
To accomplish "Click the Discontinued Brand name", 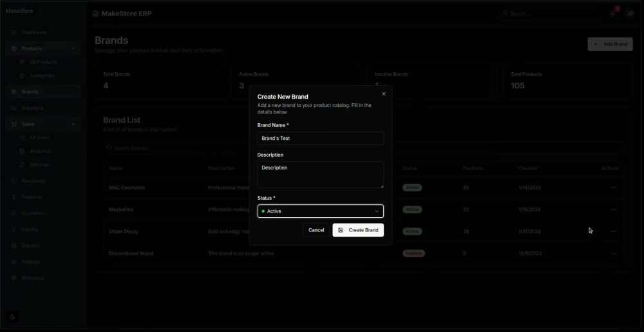I will [x=131, y=253].
